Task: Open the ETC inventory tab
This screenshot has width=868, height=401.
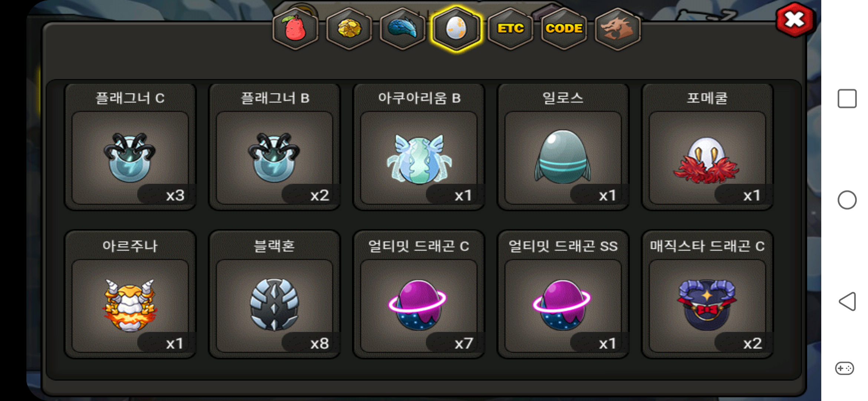Action: [510, 29]
